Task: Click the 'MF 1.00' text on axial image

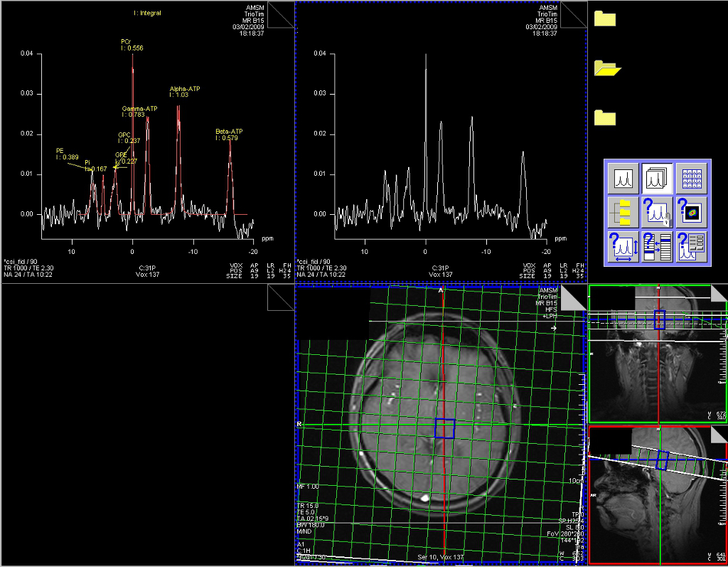Action: [308, 487]
